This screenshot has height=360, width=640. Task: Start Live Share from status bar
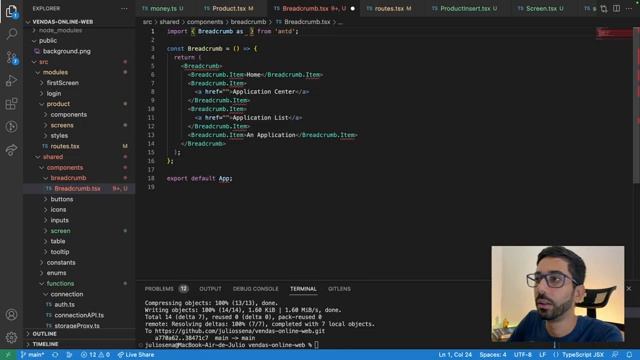136,355
